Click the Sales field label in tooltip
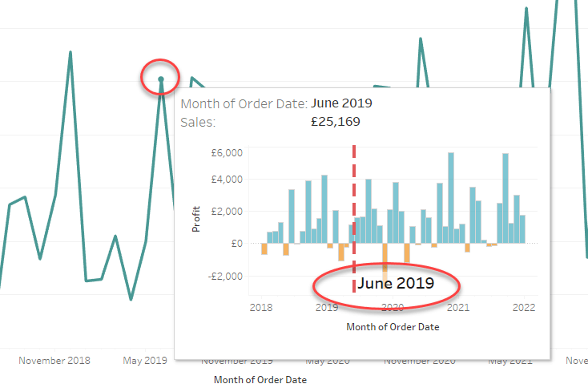This screenshot has height=392, width=588. click(x=198, y=122)
